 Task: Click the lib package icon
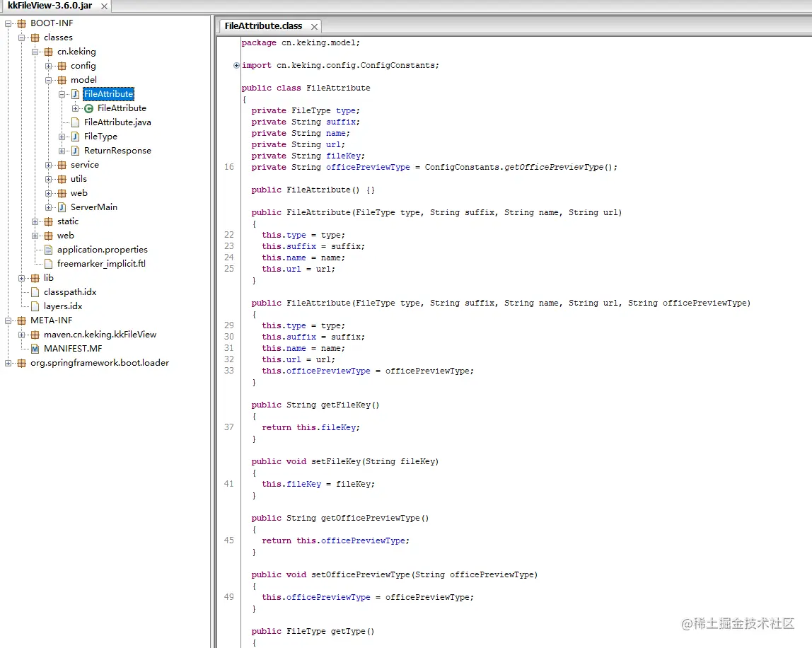[35, 278]
